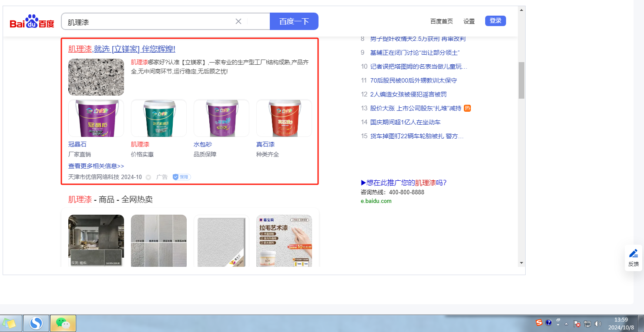Viewport: 644px width, 332px height.
Task: Click the light gray wall panel product image
Action: click(221, 241)
